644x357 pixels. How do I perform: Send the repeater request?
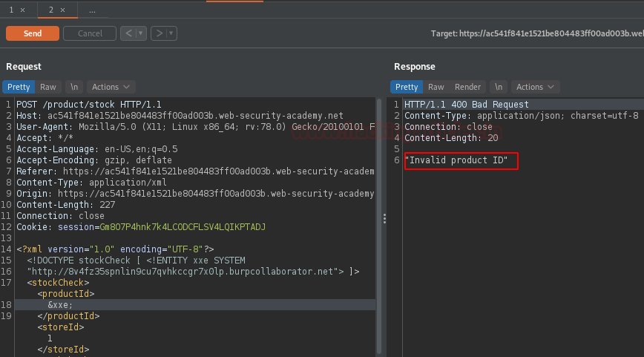tap(33, 33)
